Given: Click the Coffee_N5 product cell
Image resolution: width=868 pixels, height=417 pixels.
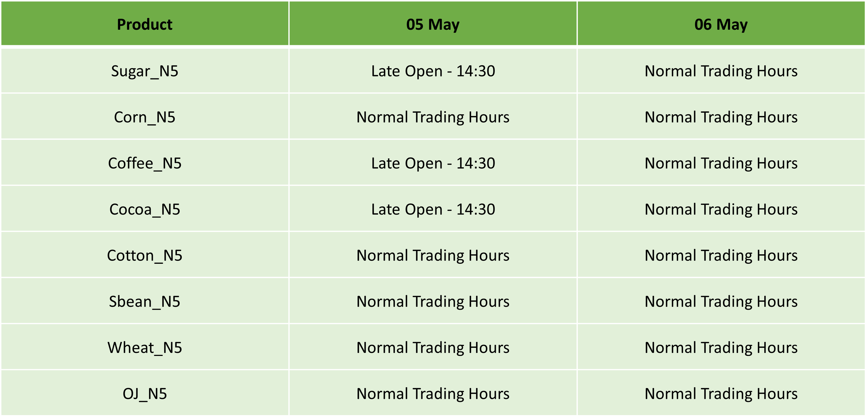Looking at the screenshot, I should 145,163.
